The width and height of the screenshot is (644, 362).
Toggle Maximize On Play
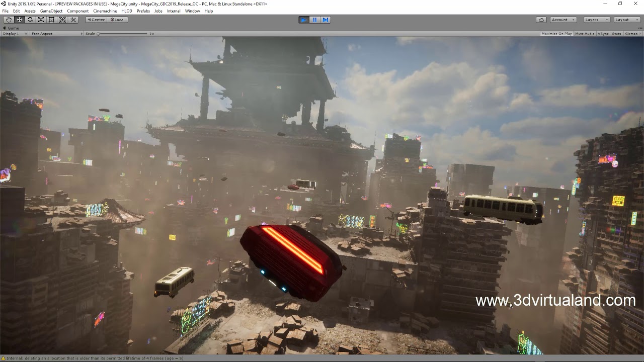556,34
